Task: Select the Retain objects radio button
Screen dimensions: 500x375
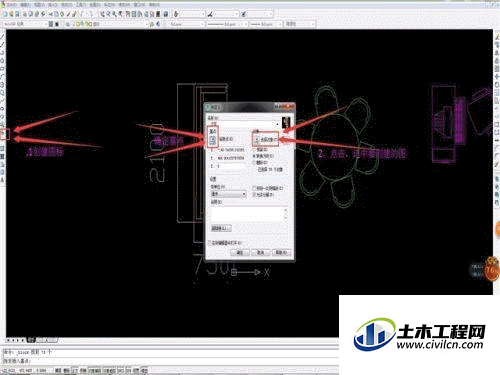Action: coord(254,150)
